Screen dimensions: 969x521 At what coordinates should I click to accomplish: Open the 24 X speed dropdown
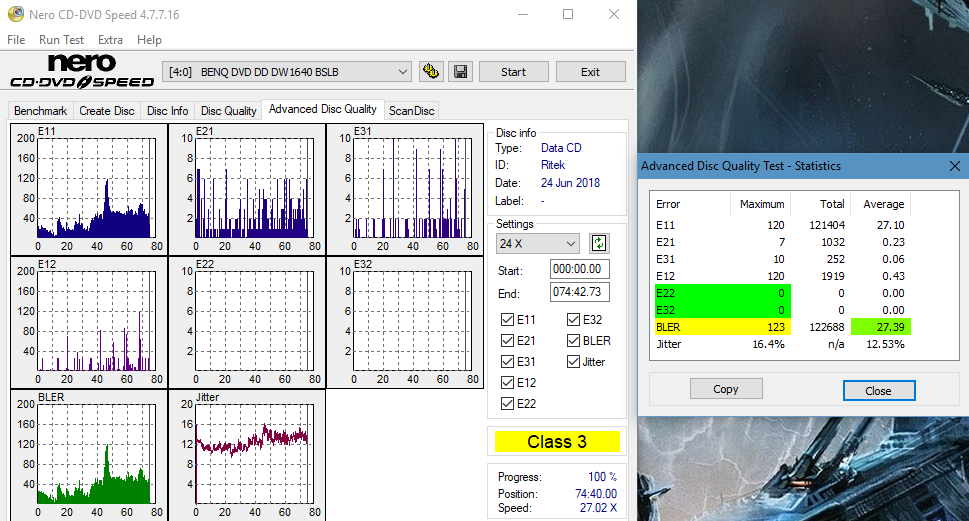coord(537,244)
